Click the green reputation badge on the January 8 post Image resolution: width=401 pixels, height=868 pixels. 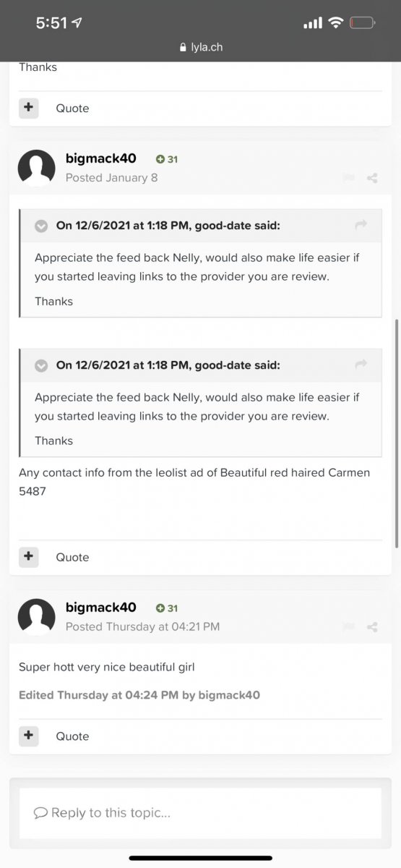167,159
